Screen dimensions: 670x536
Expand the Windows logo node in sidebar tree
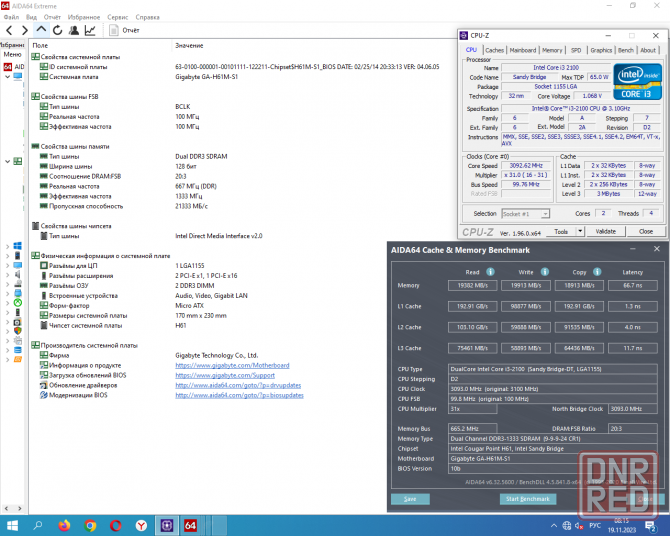pyautogui.click(x=7, y=246)
